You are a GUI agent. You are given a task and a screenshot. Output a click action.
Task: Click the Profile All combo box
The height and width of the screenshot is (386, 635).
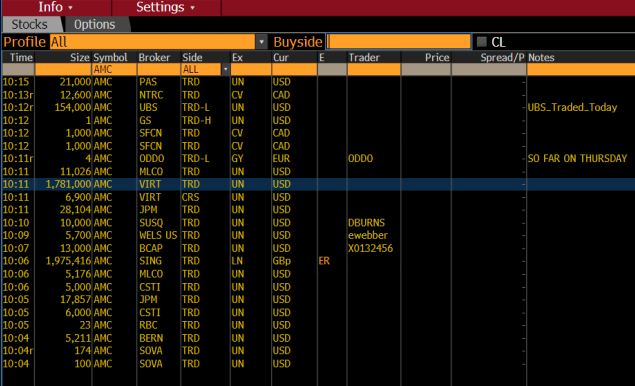pyautogui.click(x=153, y=42)
